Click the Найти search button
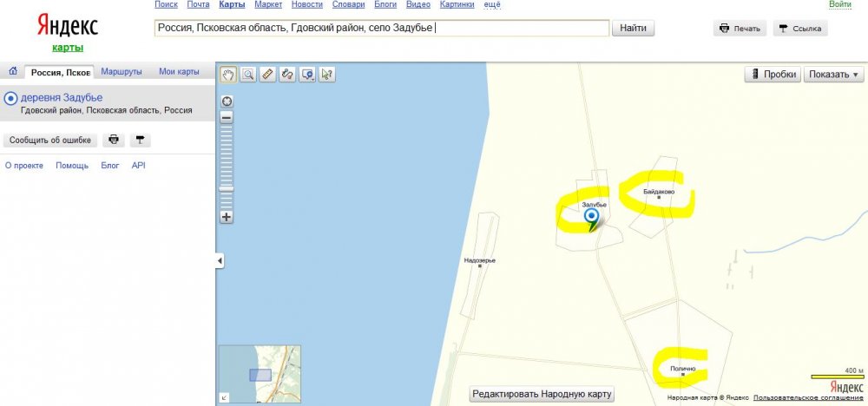The width and height of the screenshot is (868, 406). (x=633, y=28)
